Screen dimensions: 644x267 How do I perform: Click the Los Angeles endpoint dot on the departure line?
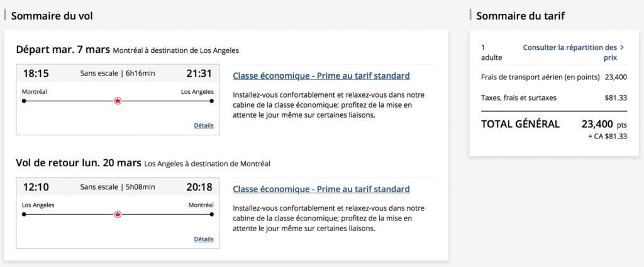(212, 101)
